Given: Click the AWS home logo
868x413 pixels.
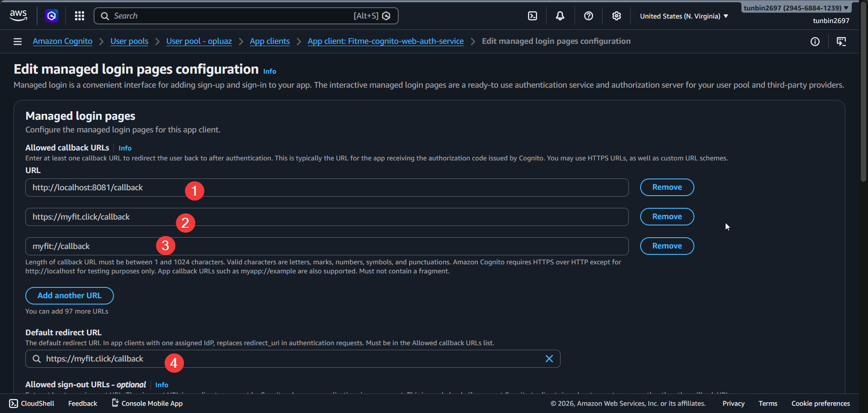Looking at the screenshot, I should (18, 15).
